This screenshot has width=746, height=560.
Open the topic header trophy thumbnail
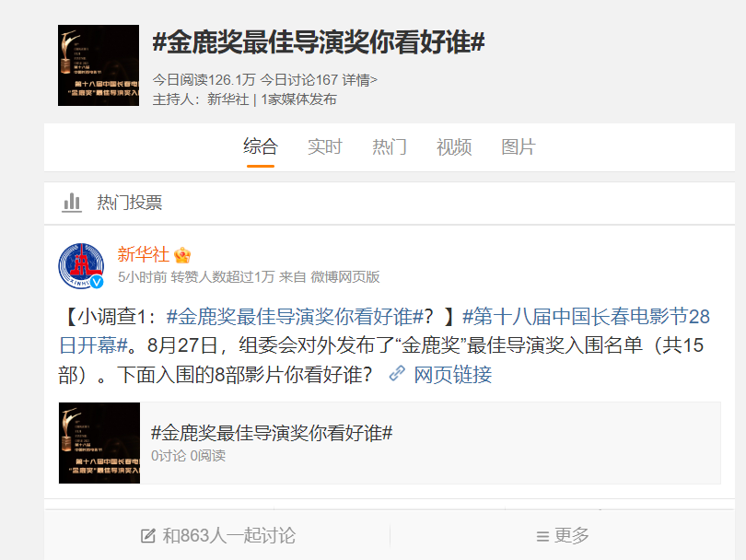pyautogui.click(x=99, y=65)
